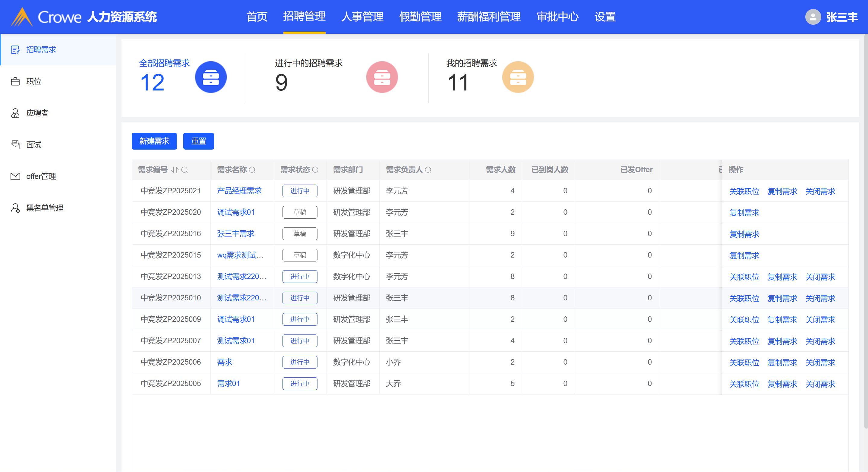868x472 pixels.
Task: Switch to the 人事管理 top tab
Action: point(362,17)
